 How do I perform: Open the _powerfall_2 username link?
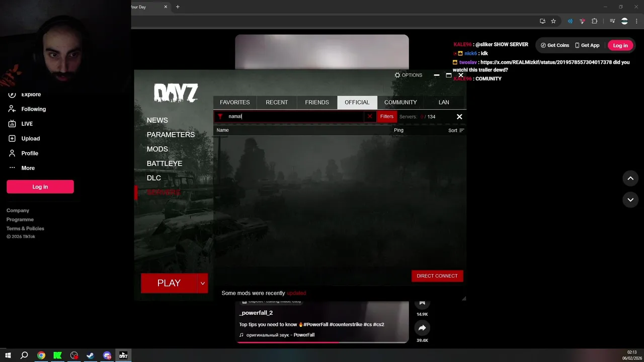click(256, 313)
